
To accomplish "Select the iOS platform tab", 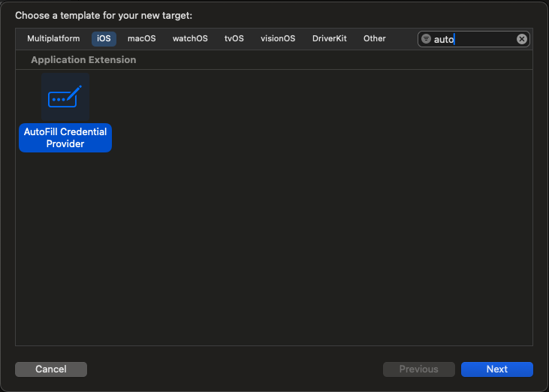I will pos(104,38).
